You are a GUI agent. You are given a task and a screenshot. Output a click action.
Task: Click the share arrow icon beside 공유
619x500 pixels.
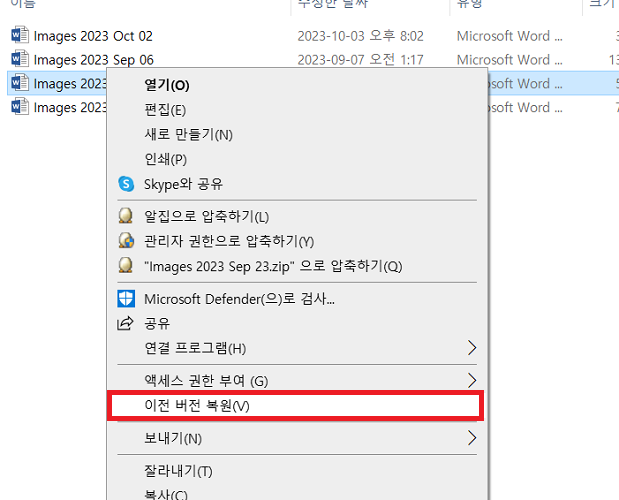click(x=126, y=323)
